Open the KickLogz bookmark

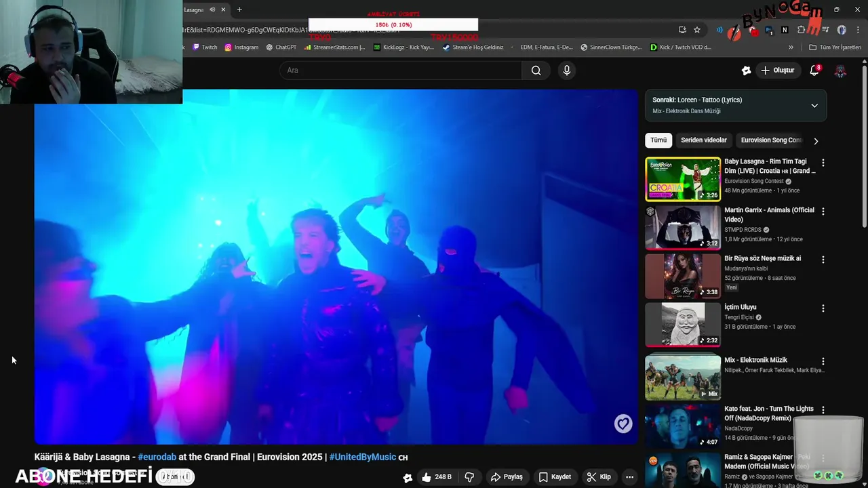[x=404, y=47]
